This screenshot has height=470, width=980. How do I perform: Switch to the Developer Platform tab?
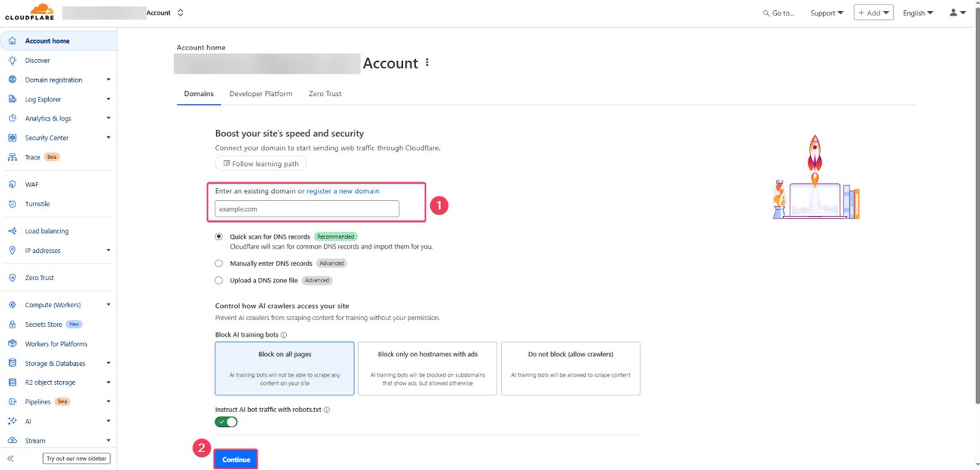point(261,94)
